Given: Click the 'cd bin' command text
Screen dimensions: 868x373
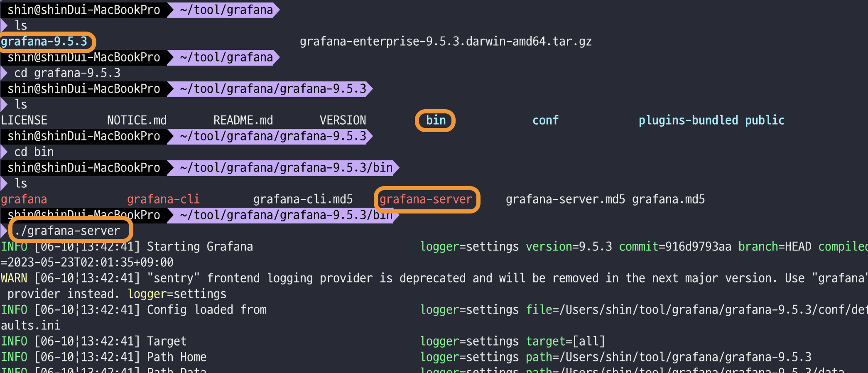Looking at the screenshot, I should [x=34, y=152].
